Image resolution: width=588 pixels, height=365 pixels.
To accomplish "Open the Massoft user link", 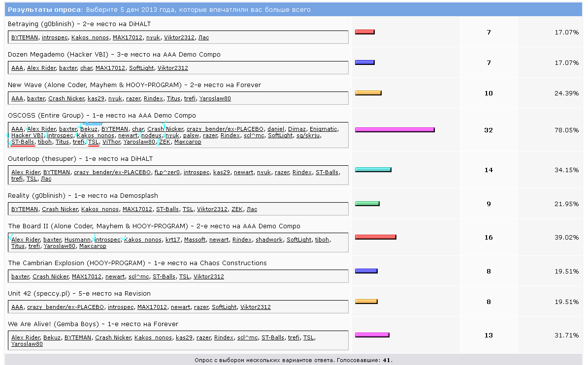I will [195, 240].
